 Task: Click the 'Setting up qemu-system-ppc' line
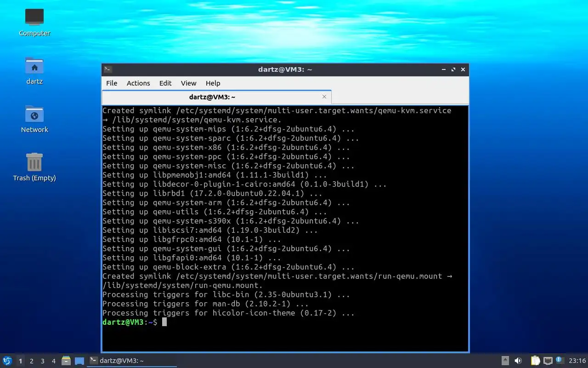(x=226, y=156)
